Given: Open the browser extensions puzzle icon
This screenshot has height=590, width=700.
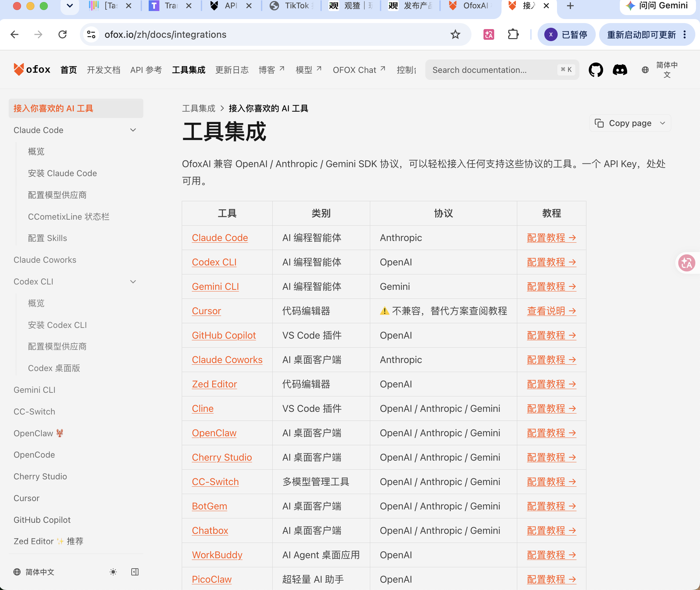Looking at the screenshot, I should pos(513,34).
